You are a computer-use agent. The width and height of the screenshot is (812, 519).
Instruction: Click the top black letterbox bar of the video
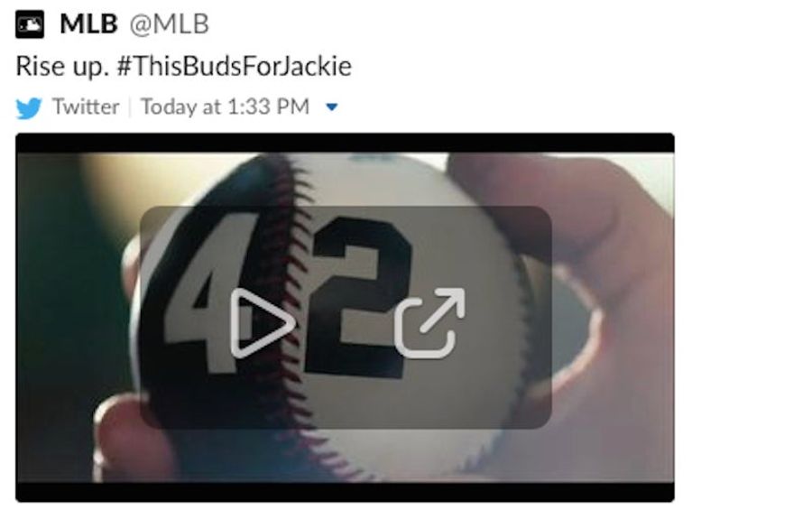(x=345, y=143)
